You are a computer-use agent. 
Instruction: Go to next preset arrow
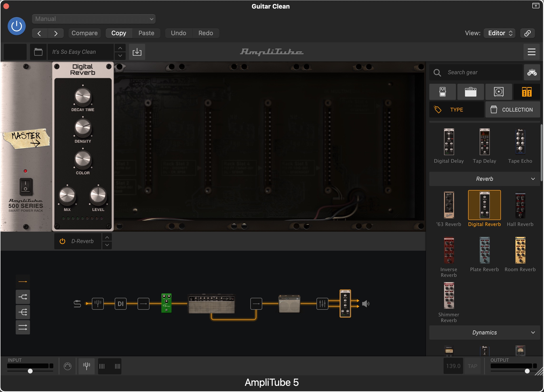point(56,33)
